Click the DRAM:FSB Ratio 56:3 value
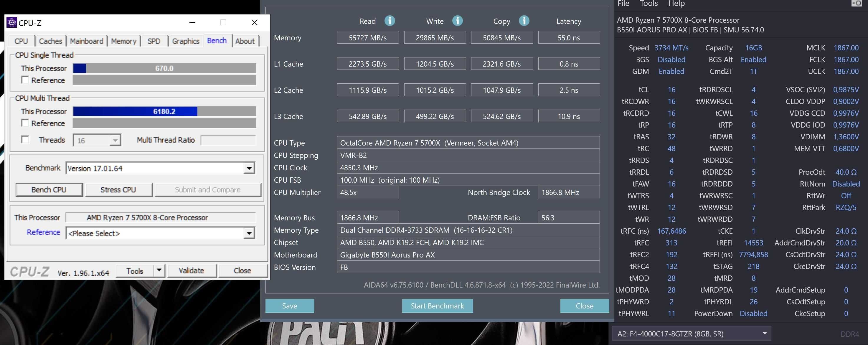 click(569, 217)
